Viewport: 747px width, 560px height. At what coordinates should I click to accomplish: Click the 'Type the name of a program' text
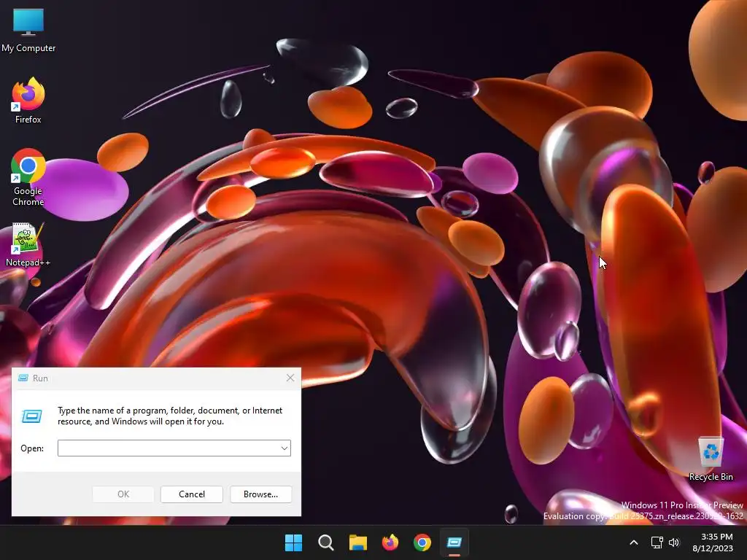coord(170,416)
